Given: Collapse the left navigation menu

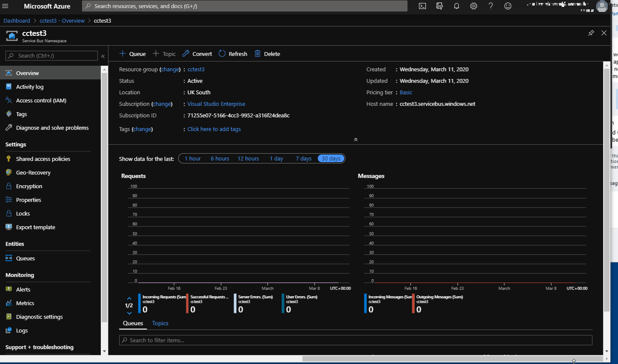Looking at the screenshot, I should pyautogui.click(x=103, y=56).
